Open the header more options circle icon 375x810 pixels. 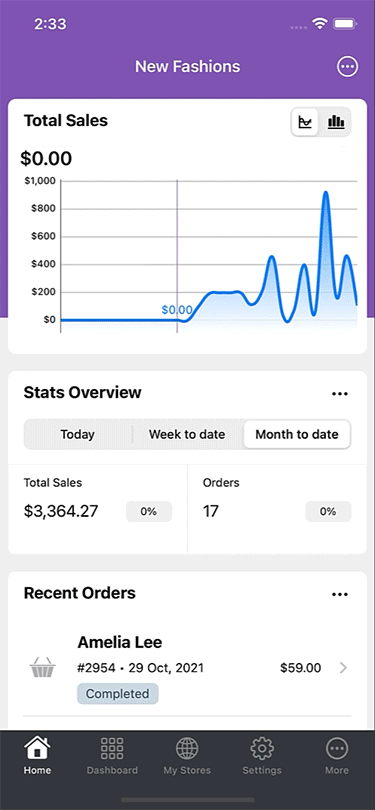[x=347, y=67]
